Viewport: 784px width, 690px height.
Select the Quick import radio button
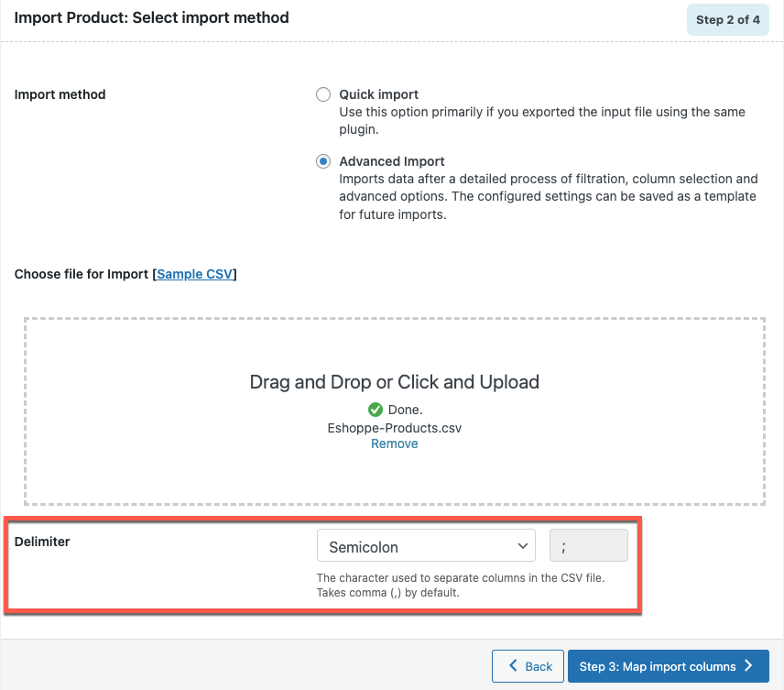[323, 94]
